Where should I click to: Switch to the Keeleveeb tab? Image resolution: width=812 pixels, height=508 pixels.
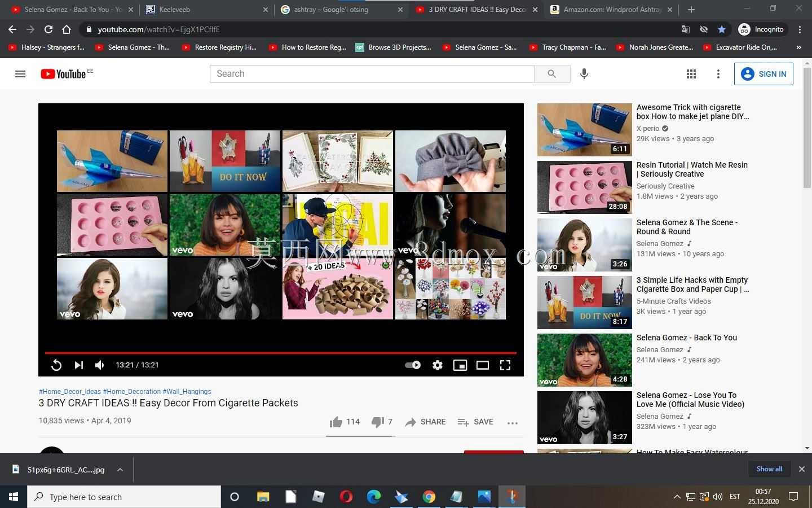click(x=206, y=10)
